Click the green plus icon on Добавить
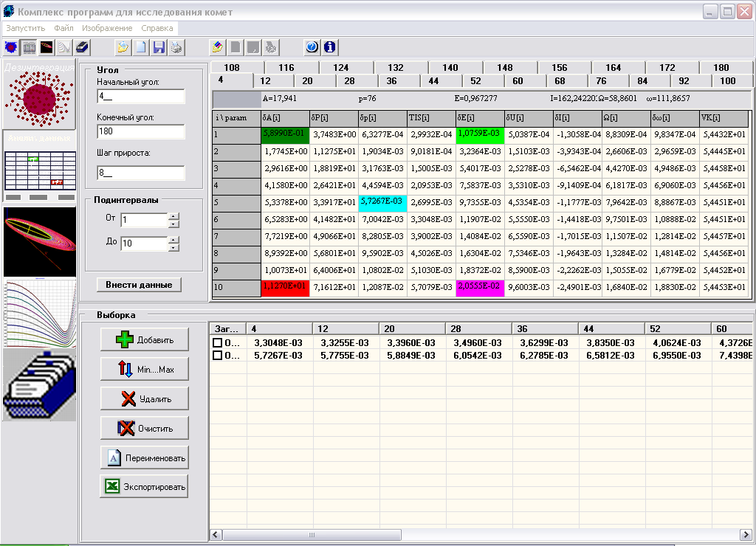The height and width of the screenshot is (546, 756). click(x=124, y=339)
